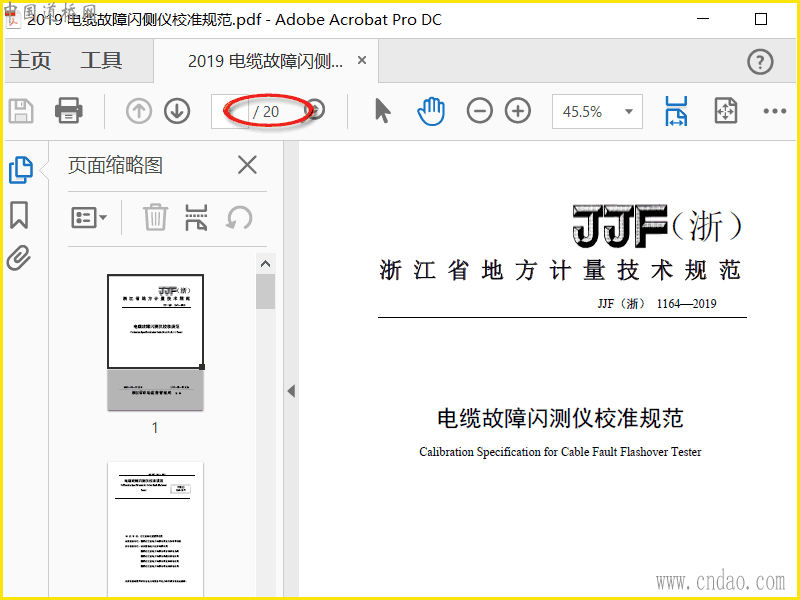Close the 2019 电缆故障闪侧 document tab
Screen dimensions: 800x600
[x=362, y=60]
